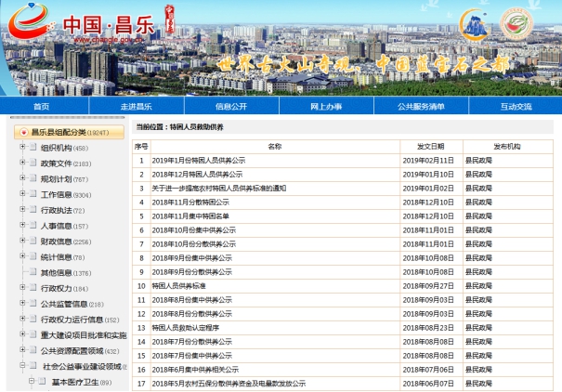Click the folder icon beside 其他信息
This screenshot has height=392, width=562.
[x=33, y=273]
